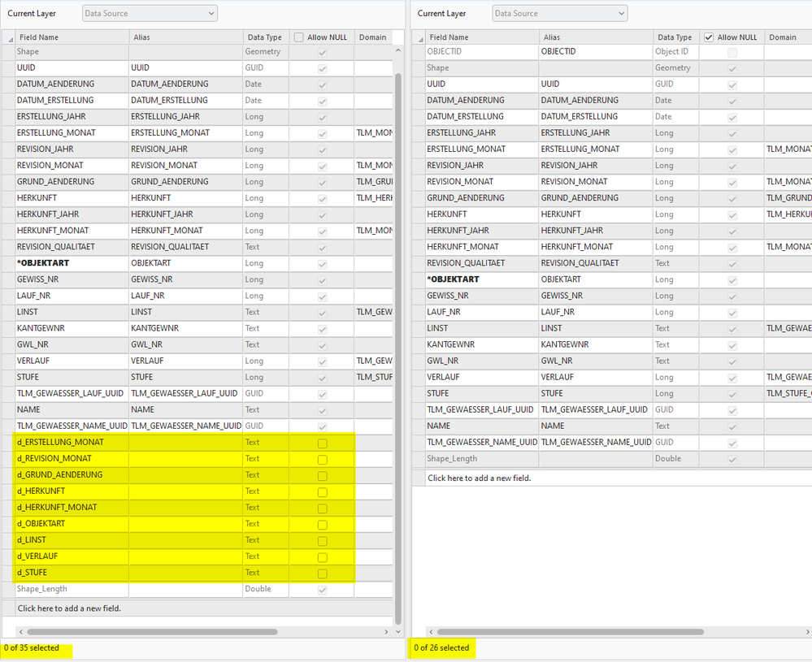
Task: Click right panel DATUM_AENDERUNG Date type cell
Action: click(675, 100)
